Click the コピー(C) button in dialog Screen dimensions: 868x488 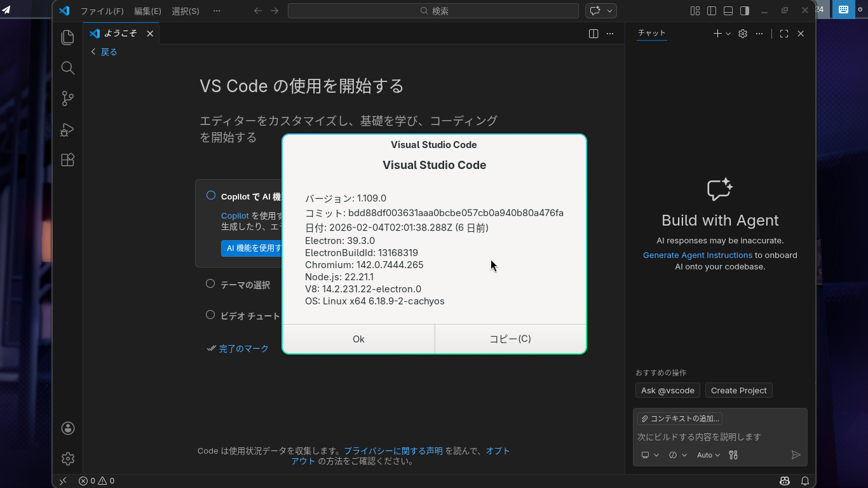510,339
